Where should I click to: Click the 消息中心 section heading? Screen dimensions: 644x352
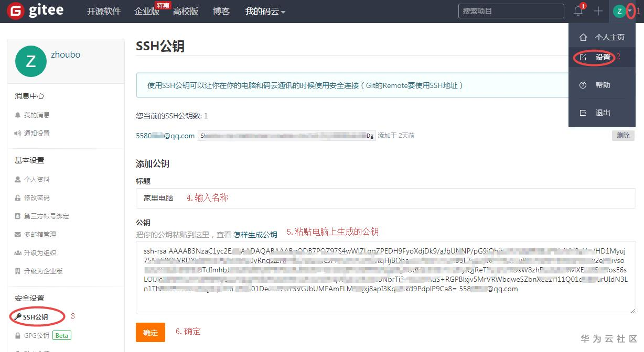click(x=29, y=96)
